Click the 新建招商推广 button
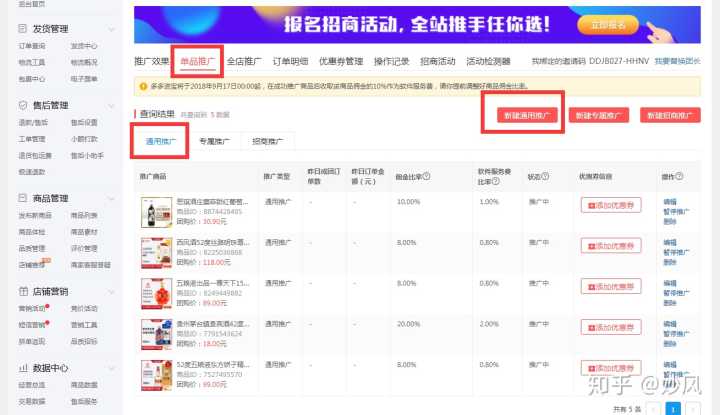The height and width of the screenshot is (415, 720). click(x=670, y=115)
